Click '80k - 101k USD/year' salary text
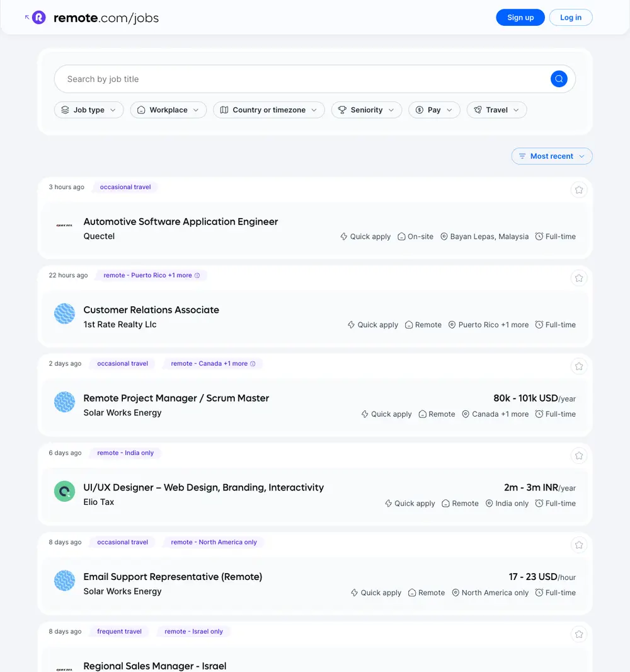This screenshot has height=672, width=630. click(x=534, y=398)
